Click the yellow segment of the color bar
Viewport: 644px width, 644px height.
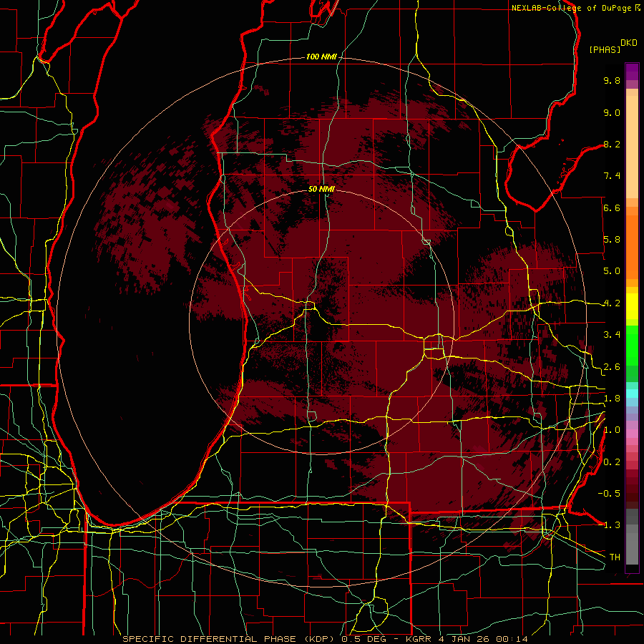(x=632, y=306)
